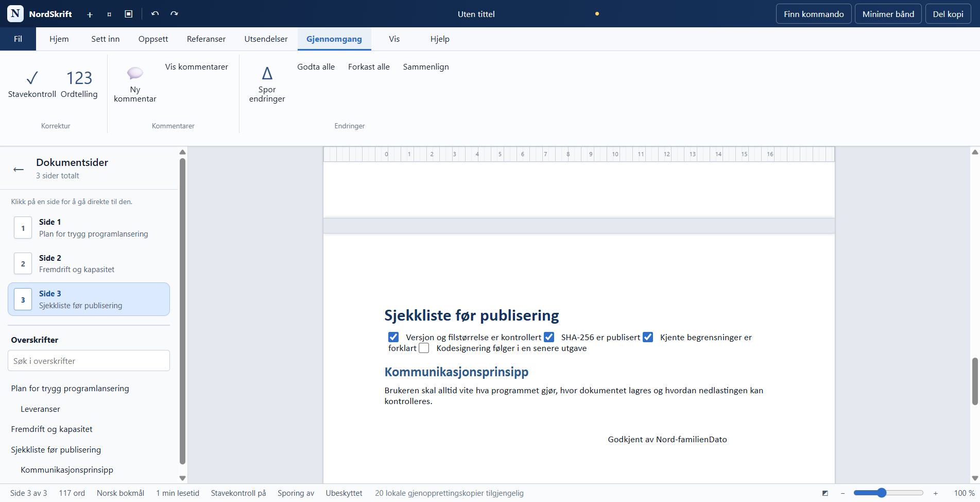
Task: Click 'Norsk bokmål' language indicator
Action: pos(121,493)
